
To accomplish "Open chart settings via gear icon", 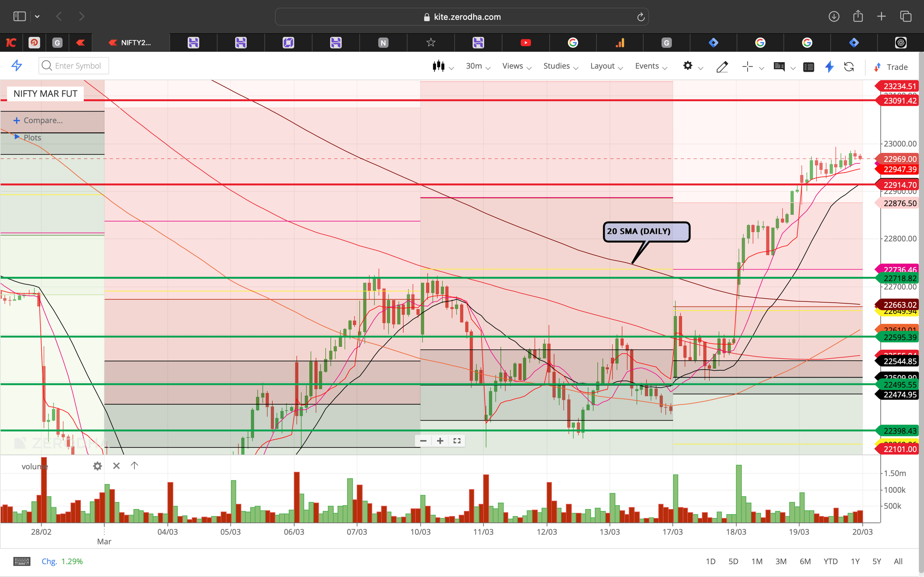I will (688, 66).
